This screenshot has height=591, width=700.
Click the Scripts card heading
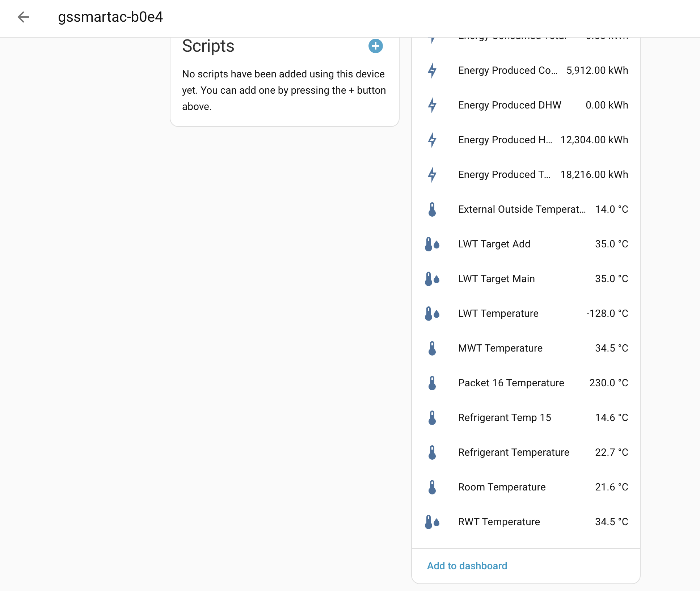point(208,46)
